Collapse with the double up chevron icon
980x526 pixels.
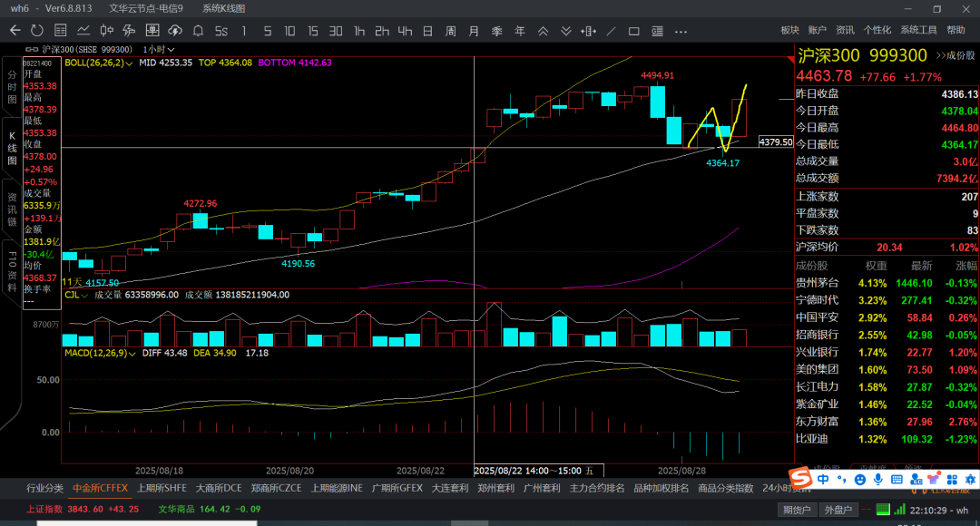pyautogui.click(x=544, y=31)
